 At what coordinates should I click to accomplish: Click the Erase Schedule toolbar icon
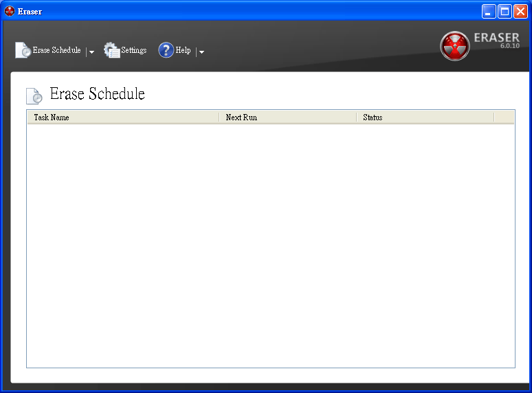click(x=23, y=50)
